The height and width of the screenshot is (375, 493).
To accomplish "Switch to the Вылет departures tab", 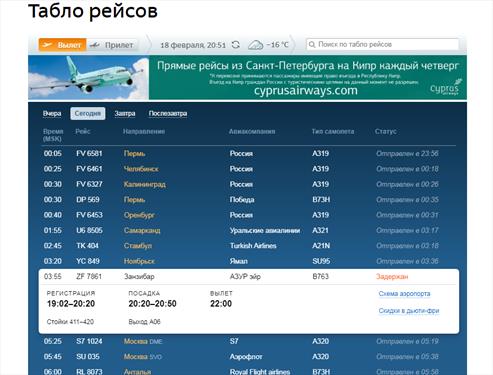I will coord(63,45).
